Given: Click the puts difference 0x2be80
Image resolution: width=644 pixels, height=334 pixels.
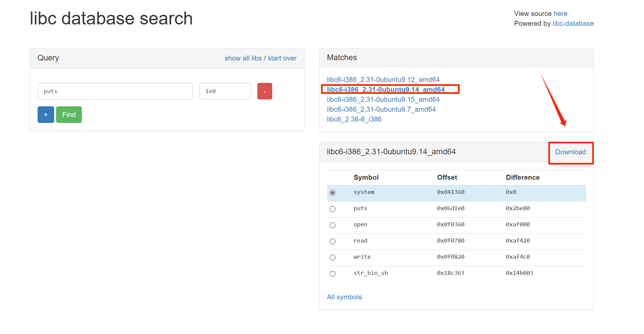Looking at the screenshot, I should pyautogui.click(x=518, y=208).
